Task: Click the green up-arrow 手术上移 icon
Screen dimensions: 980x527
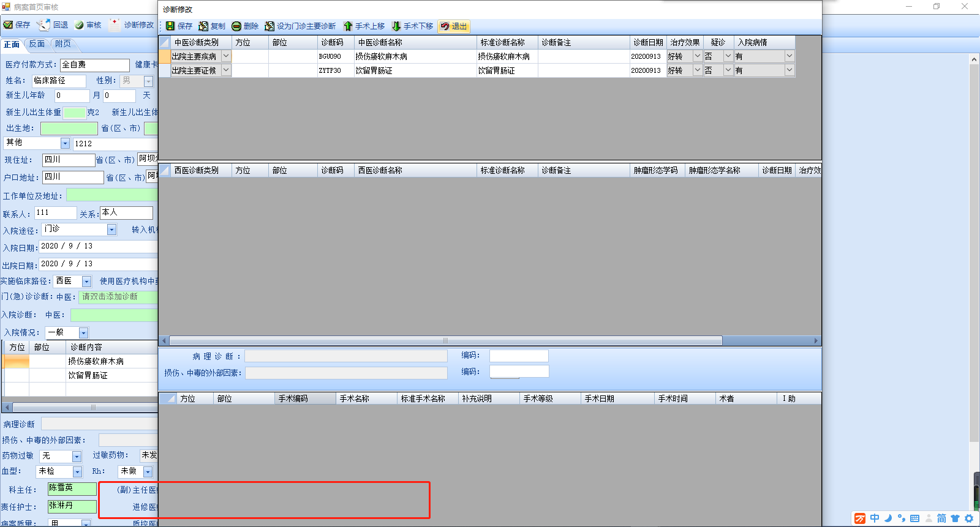Action: tap(348, 26)
